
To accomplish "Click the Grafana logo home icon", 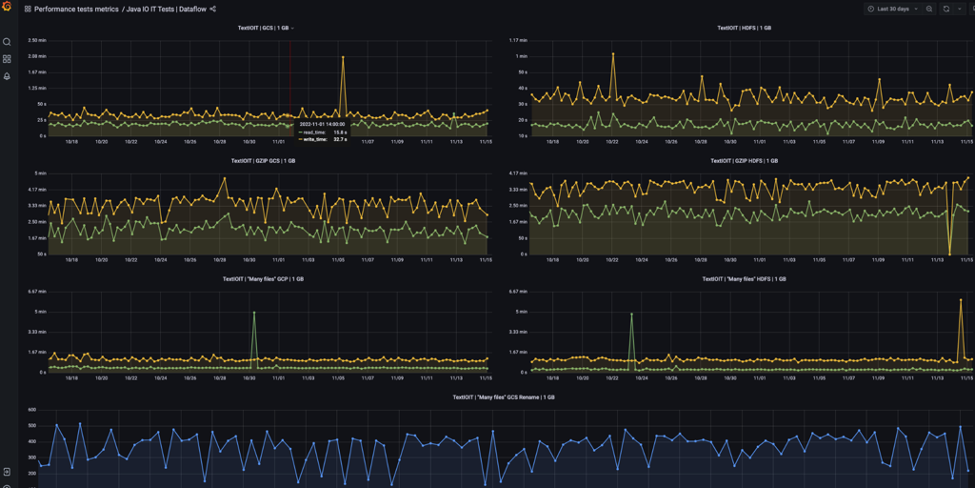I will [7, 8].
